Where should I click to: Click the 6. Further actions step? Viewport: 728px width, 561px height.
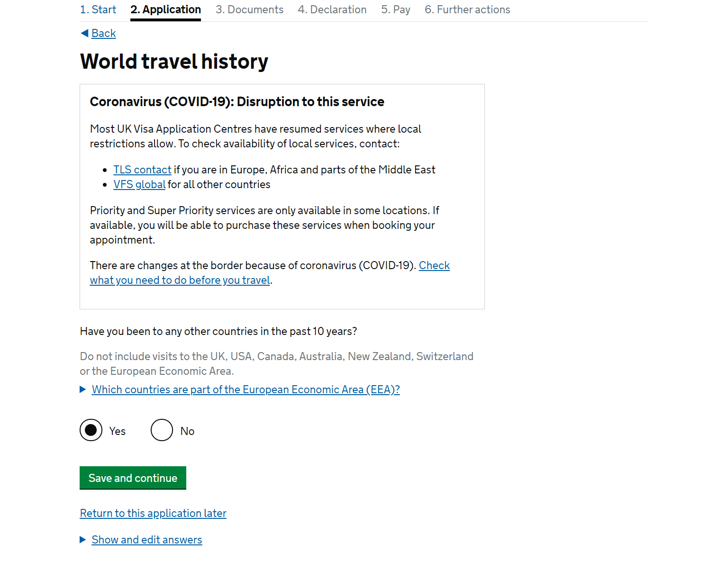point(467,9)
